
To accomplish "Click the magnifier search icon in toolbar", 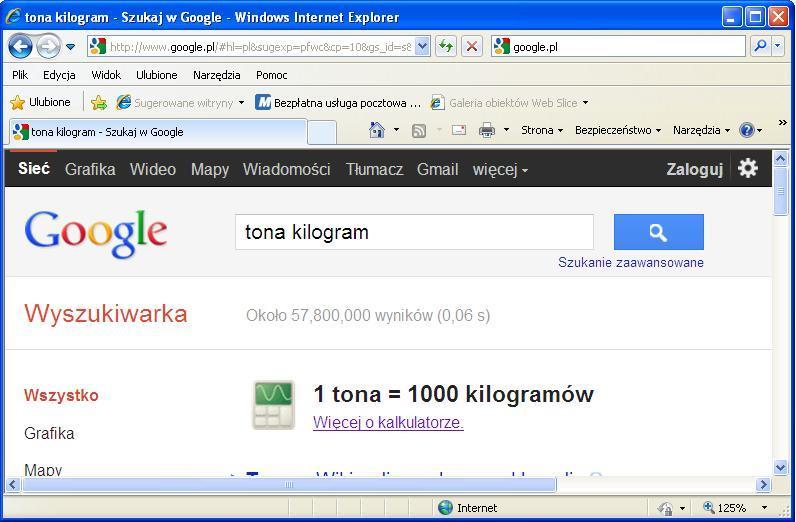I will tap(760, 47).
